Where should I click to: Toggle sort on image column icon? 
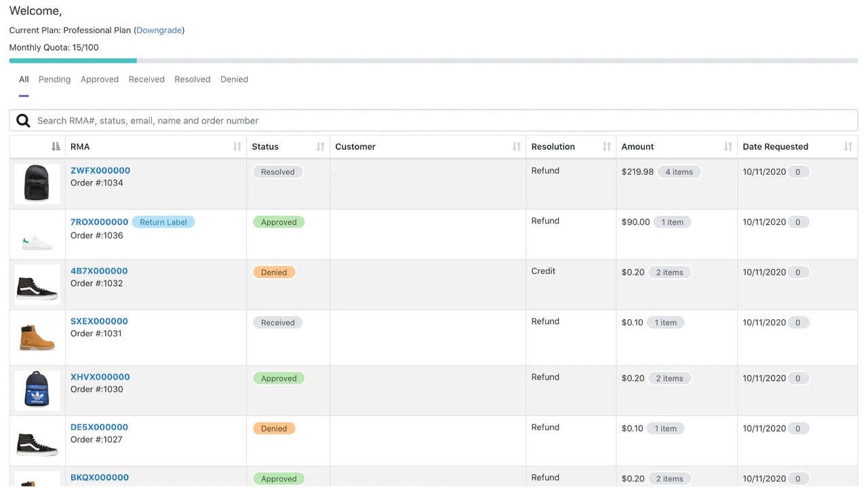[x=56, y=146]
